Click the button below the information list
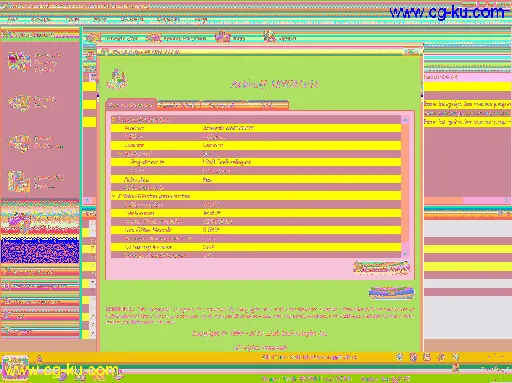The image size is (512, 383). coord(381,268)
